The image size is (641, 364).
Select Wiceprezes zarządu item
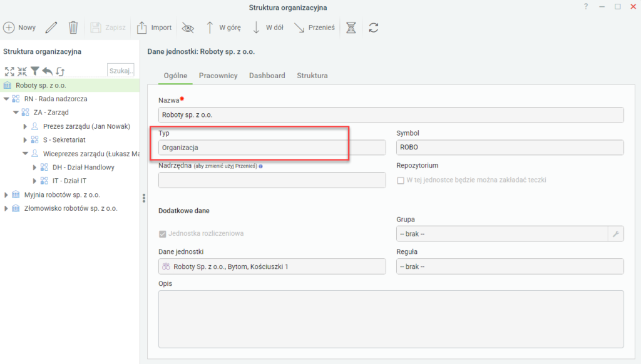point(91,154)
